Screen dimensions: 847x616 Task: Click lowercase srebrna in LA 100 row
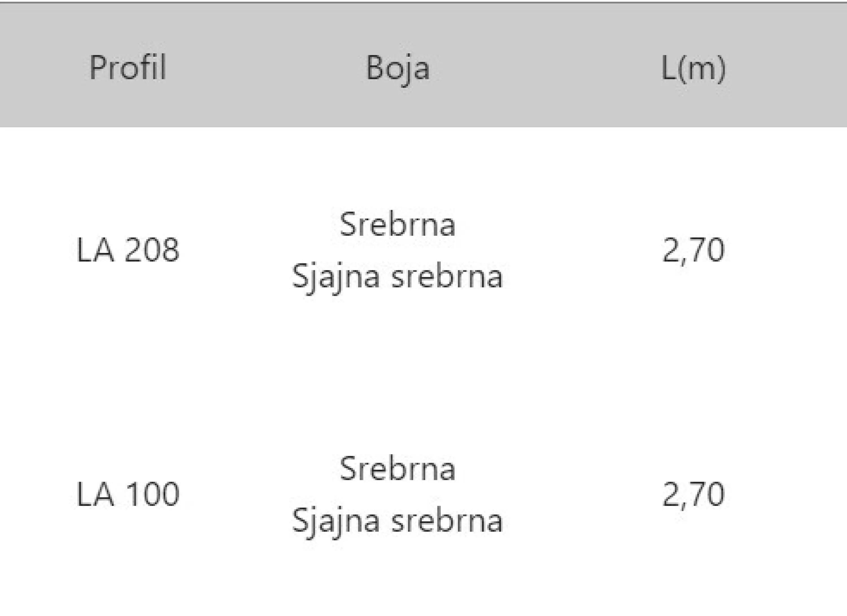pyautogui.click(x=447, y=521)
